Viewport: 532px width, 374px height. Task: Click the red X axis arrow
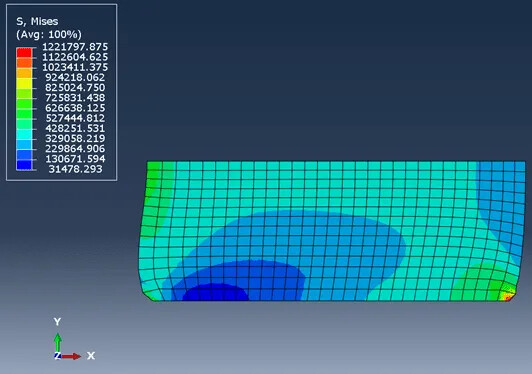point(71,356)
